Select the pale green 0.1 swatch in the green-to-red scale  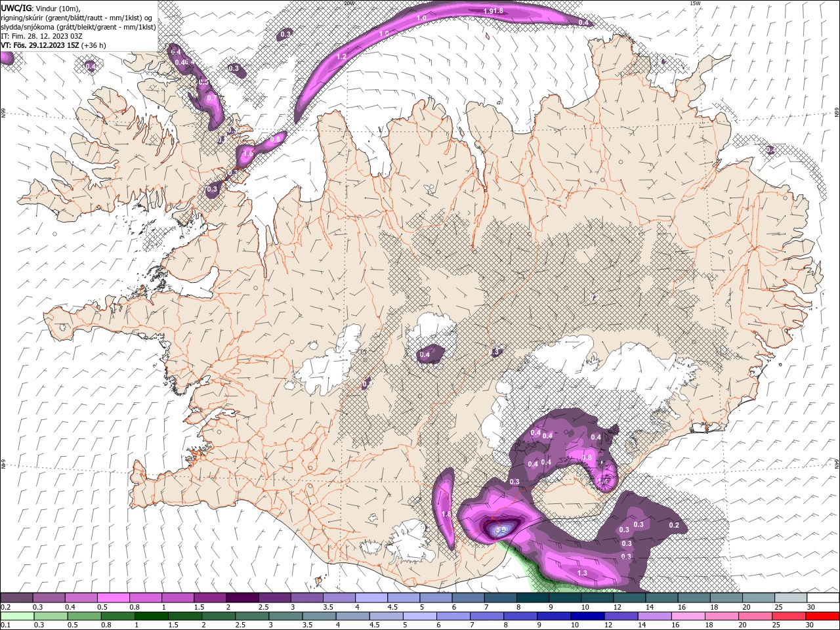tap(16, 616)
